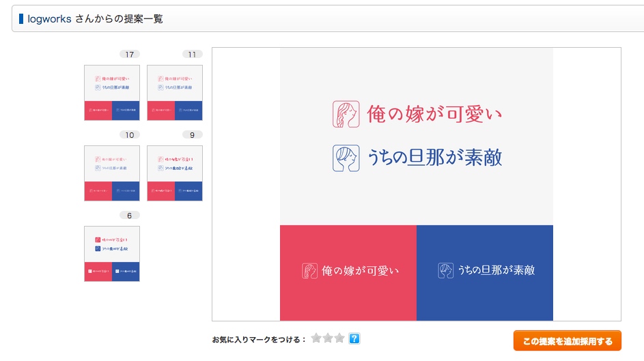Open the blue question mark help icon
The height and width of the screenshot is (361, 644).
[x=354, y=338]
